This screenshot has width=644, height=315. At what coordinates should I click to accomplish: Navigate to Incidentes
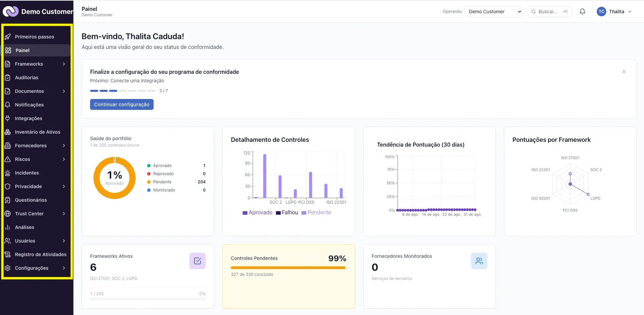coord(37,173)
